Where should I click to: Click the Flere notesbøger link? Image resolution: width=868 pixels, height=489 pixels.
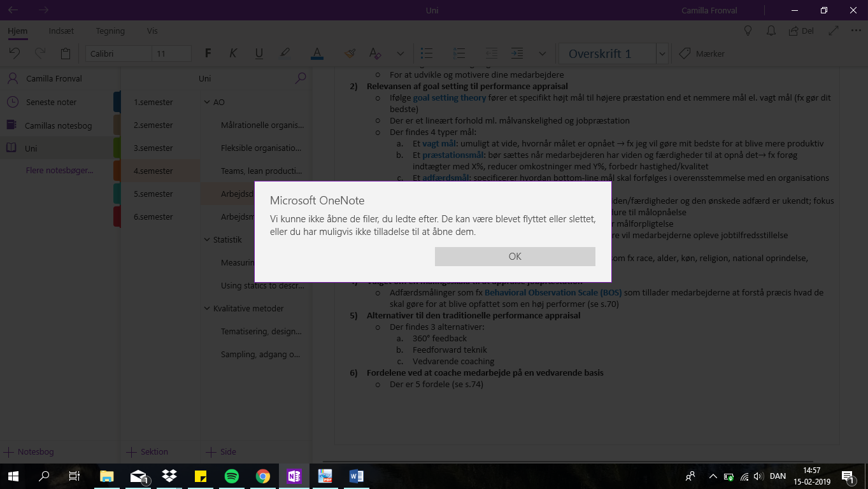pyautogui.click(x=59, y=170)
